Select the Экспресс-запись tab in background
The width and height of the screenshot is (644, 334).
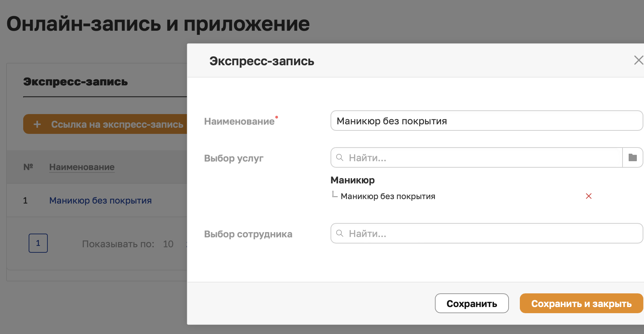tap(75, 82)
